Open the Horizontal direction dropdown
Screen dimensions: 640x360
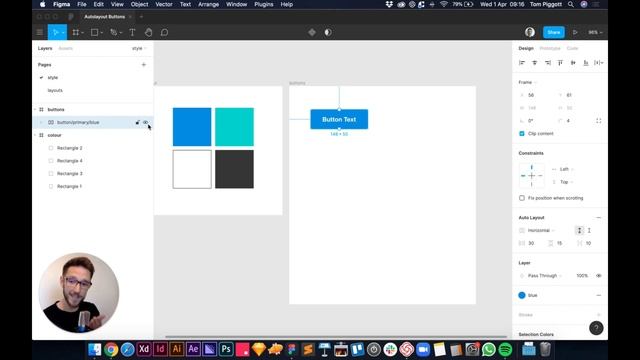point(541,231)
